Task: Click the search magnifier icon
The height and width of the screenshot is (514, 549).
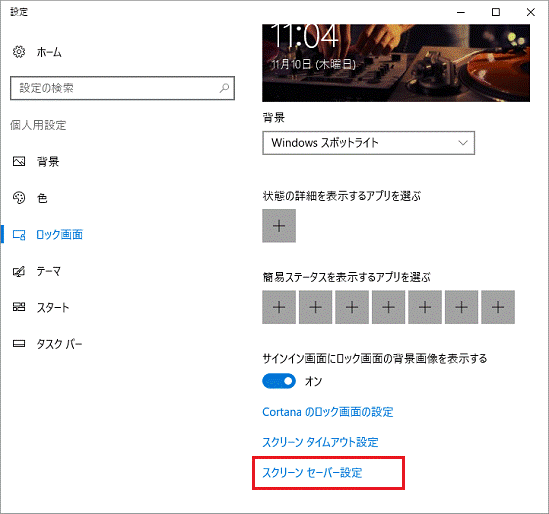Action: pyautogui.click(x=224, y=88)
